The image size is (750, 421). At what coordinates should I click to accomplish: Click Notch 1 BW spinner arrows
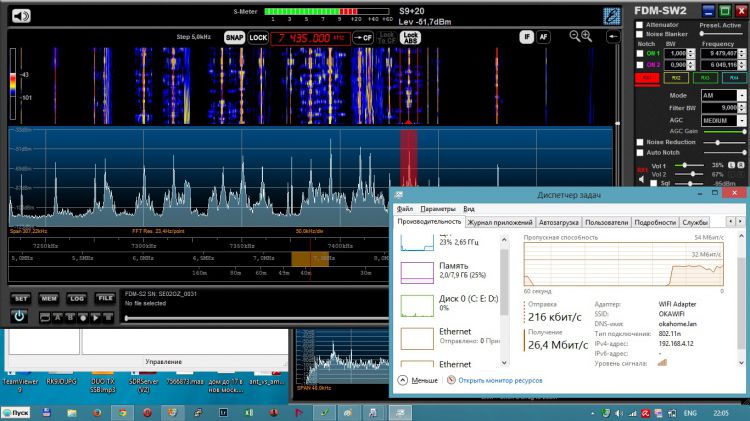691,54
